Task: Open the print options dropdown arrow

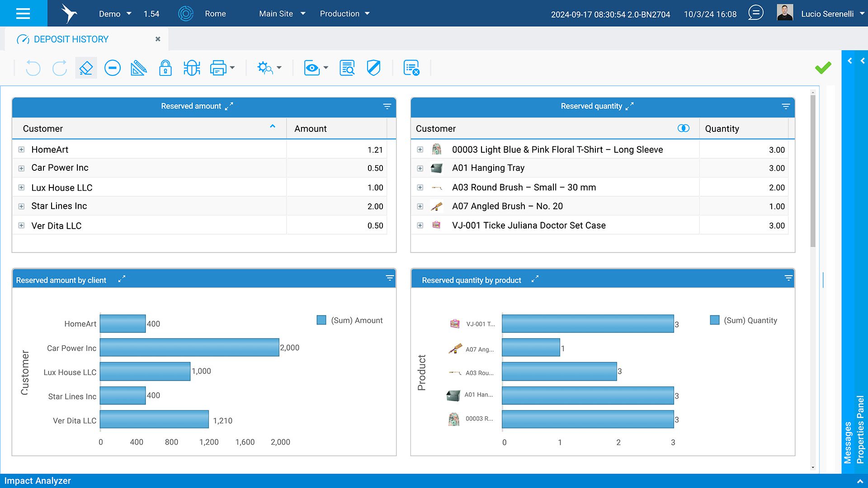Action: [x=232, y=68]
